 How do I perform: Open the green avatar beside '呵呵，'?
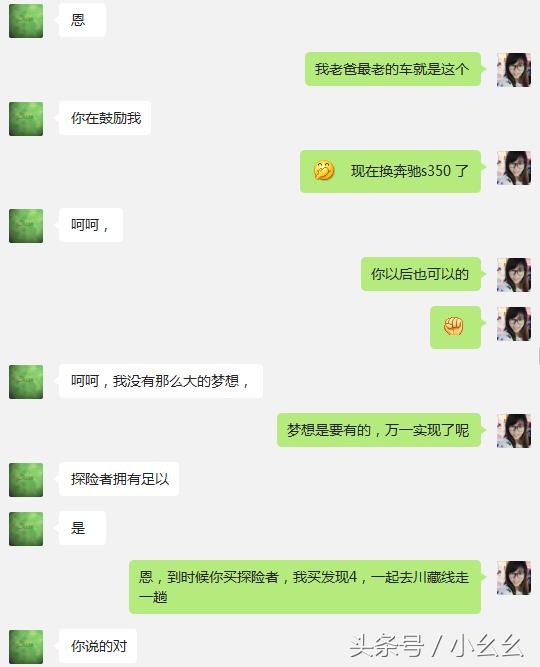26,225
